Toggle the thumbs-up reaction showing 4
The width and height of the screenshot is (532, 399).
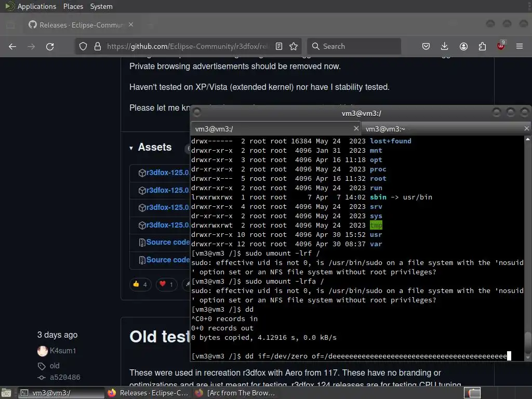coord(140,284)
